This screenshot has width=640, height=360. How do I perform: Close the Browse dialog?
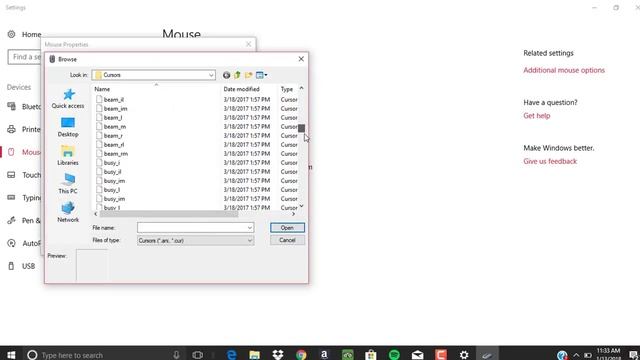[x=301, y=59]
